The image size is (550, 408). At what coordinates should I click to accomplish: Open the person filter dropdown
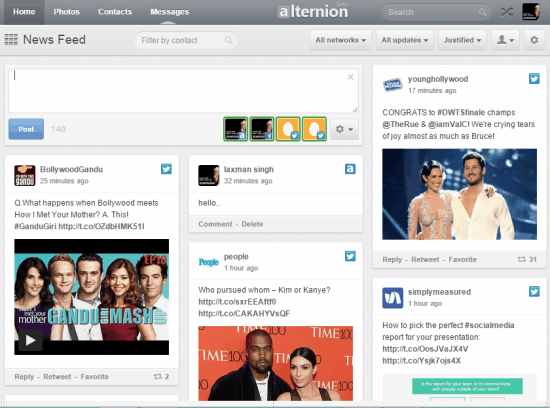(505, 40)
